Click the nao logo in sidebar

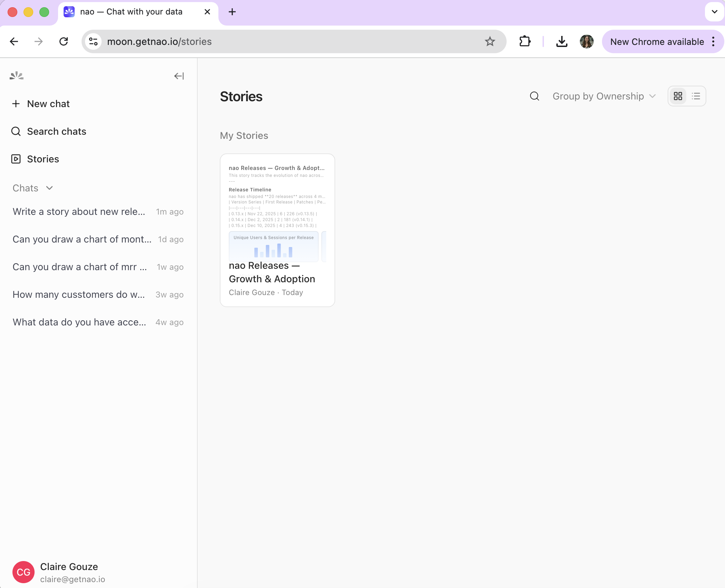point(17,76)
